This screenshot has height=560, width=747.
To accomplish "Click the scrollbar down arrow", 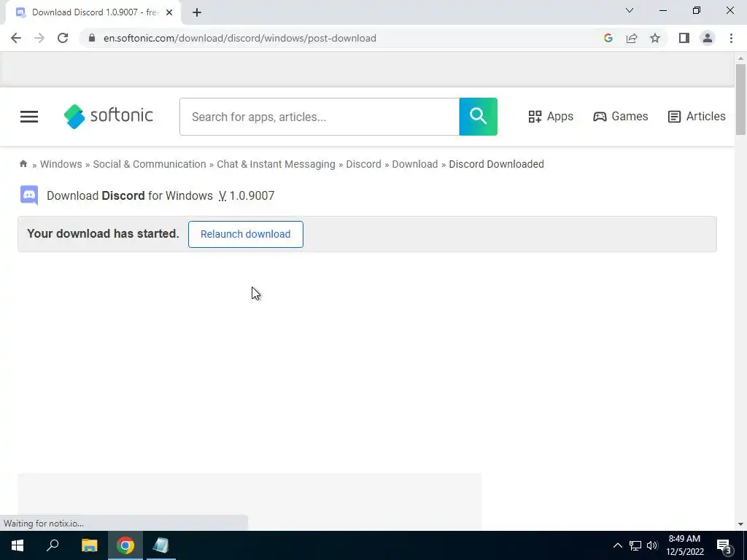I will (x=740, y=524).
